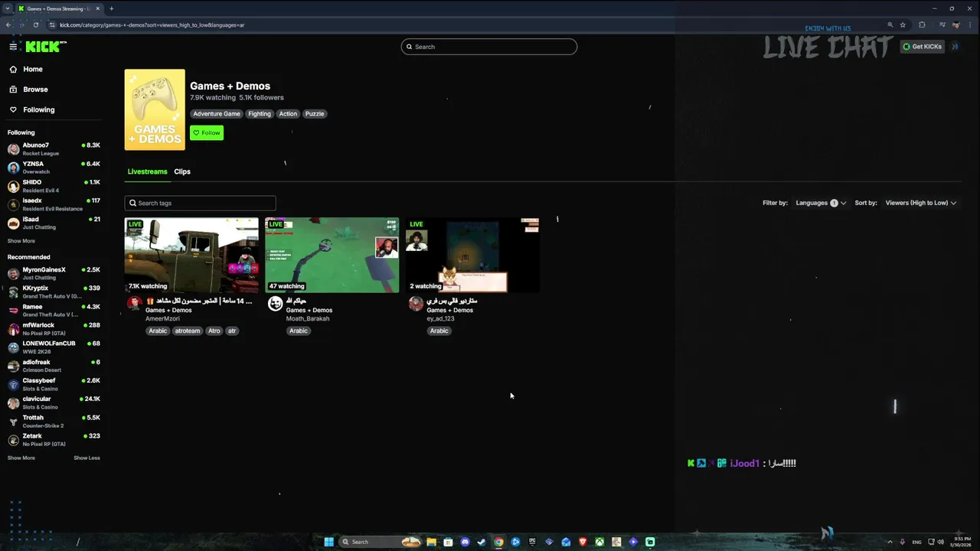The height and width of the screenshot is (551, 980).
Task: Open Classybeef recommended channel
Action: (54, 384)
